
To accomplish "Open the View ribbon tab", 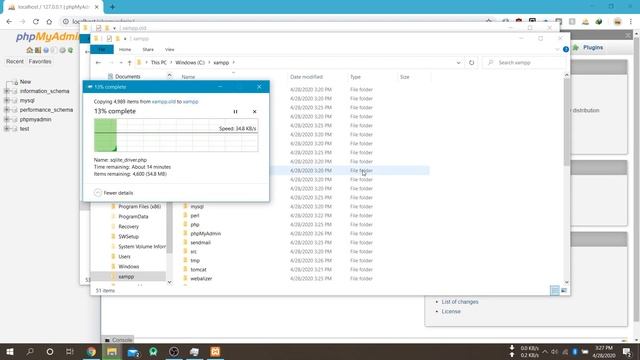I will (169, 49).
